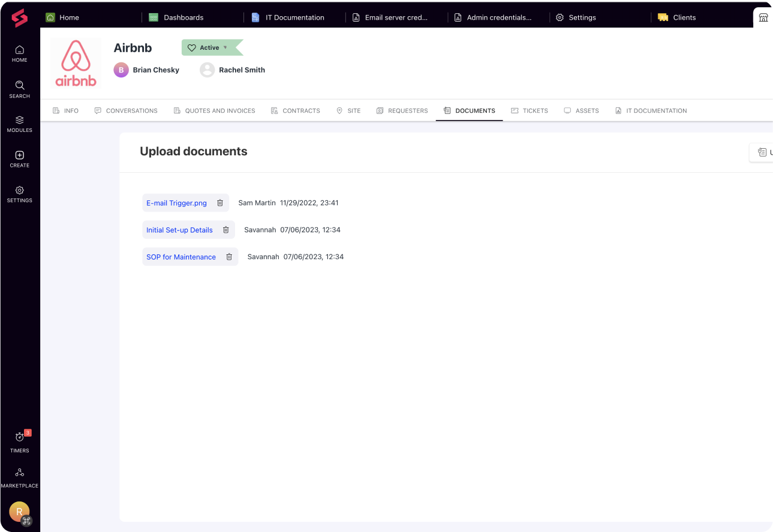Open the E-mail Trigger.png file link

176,203
